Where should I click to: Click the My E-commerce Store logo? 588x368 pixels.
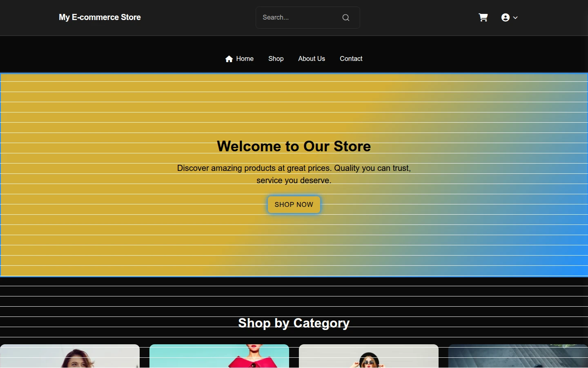tap(100, 17)
